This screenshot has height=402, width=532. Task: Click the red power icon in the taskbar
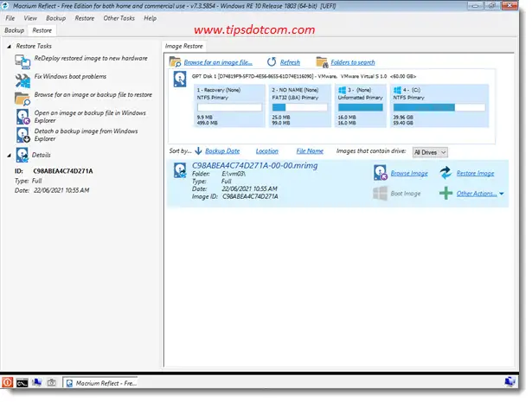tap(7, 382)
